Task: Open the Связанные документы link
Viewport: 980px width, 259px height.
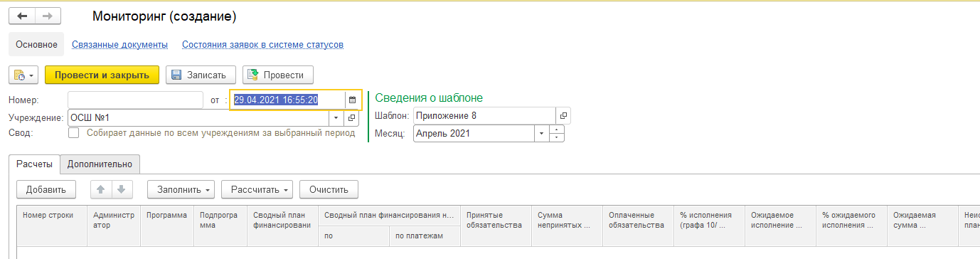Action: point(119,44)
